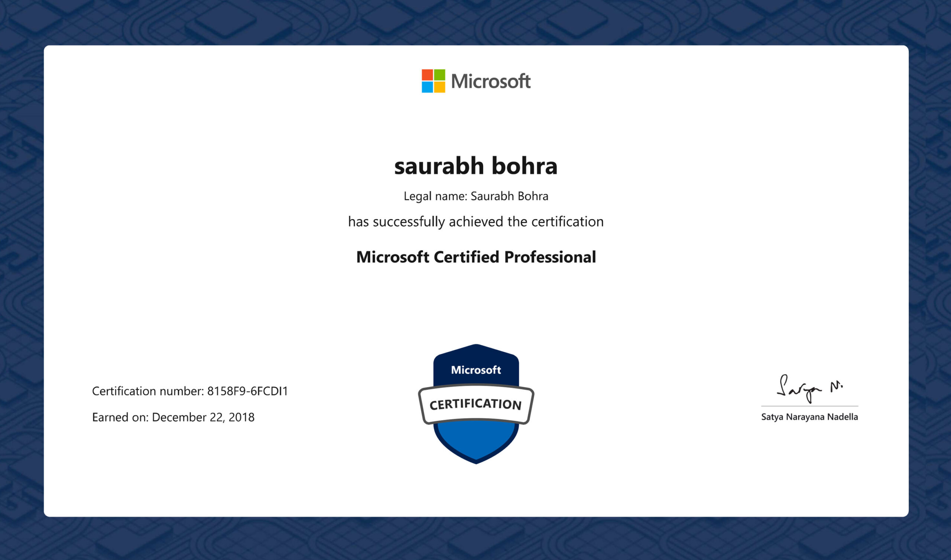
Task: Click the Microsoft wordmark at top
Action: tap(491, 81)
